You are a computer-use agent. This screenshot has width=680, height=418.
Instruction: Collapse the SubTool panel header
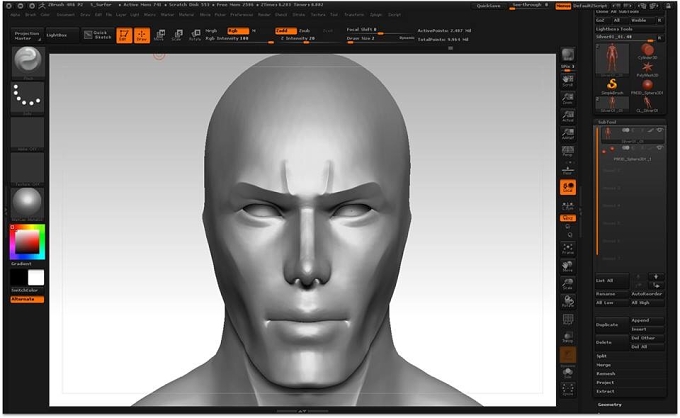click(607, 122)
